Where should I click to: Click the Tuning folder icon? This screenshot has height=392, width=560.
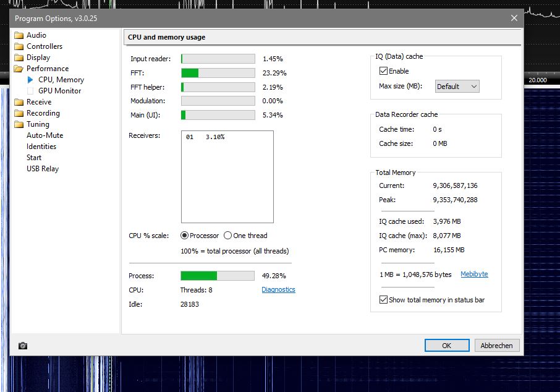[x=19, y=124]
